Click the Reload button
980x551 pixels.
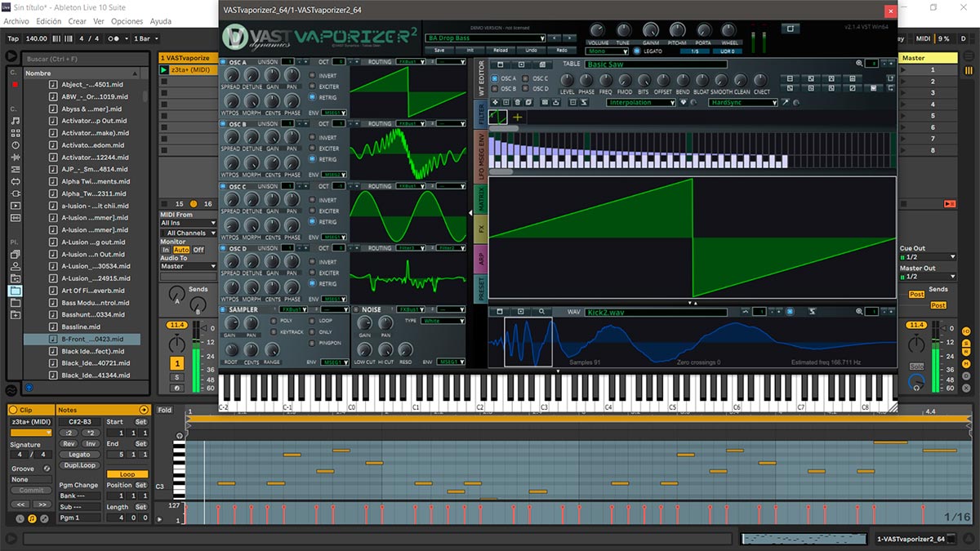click(501, 50)
